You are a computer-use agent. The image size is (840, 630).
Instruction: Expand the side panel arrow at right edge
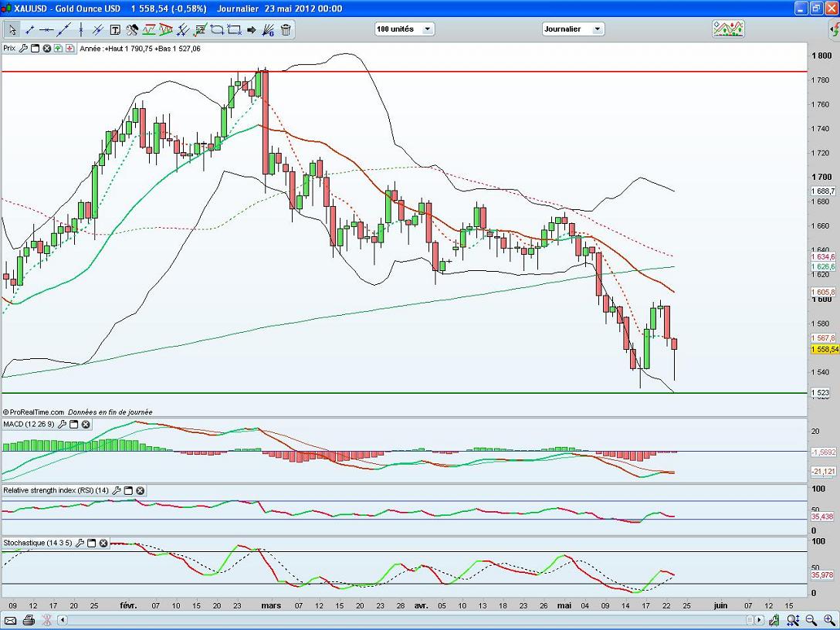click(834, 30)
